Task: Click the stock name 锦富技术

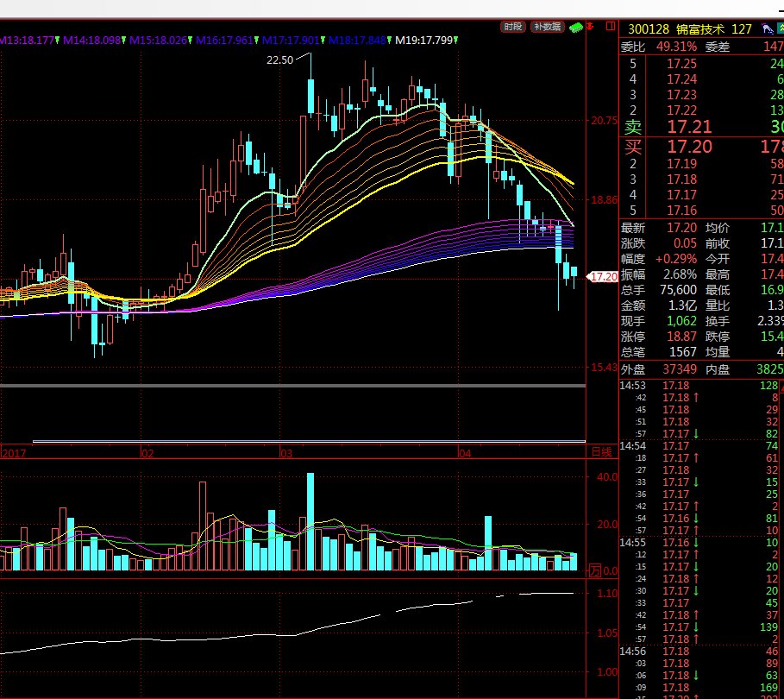Action: point(700,29)
